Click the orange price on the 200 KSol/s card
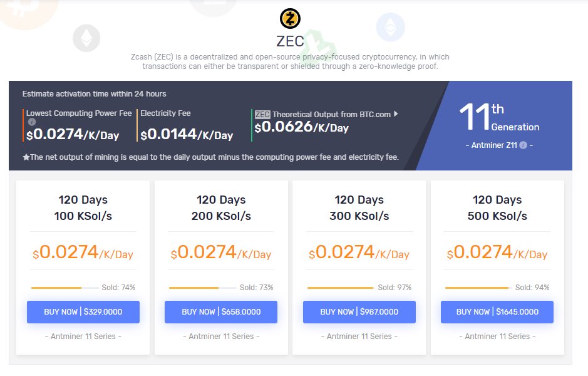The image size is (588, 376). [x=221, y=252]
